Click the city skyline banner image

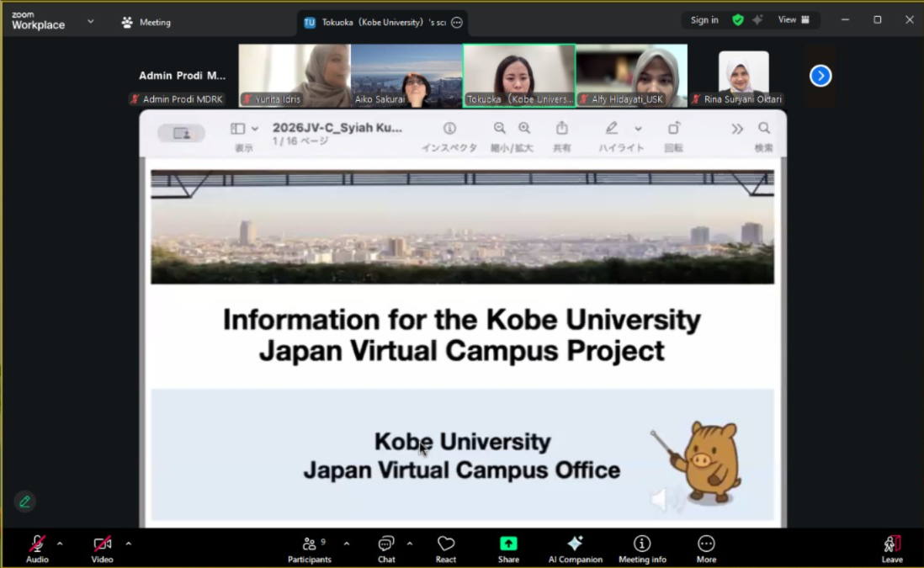(462, 227)
